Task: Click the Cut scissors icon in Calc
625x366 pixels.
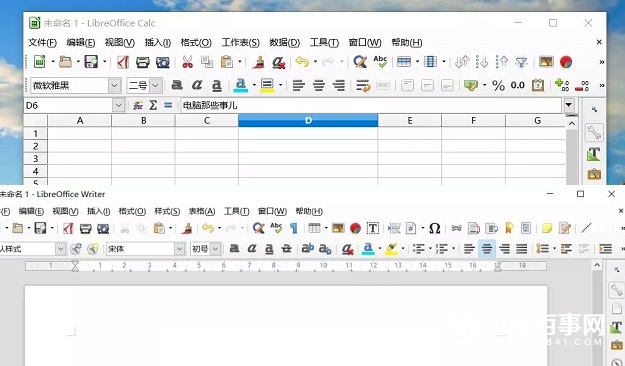Action: coord(187,62)
